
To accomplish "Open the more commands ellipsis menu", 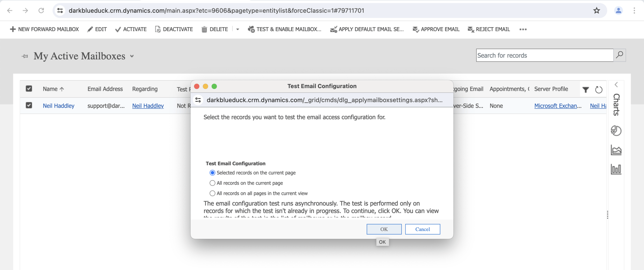I will (x=523, y=29).
